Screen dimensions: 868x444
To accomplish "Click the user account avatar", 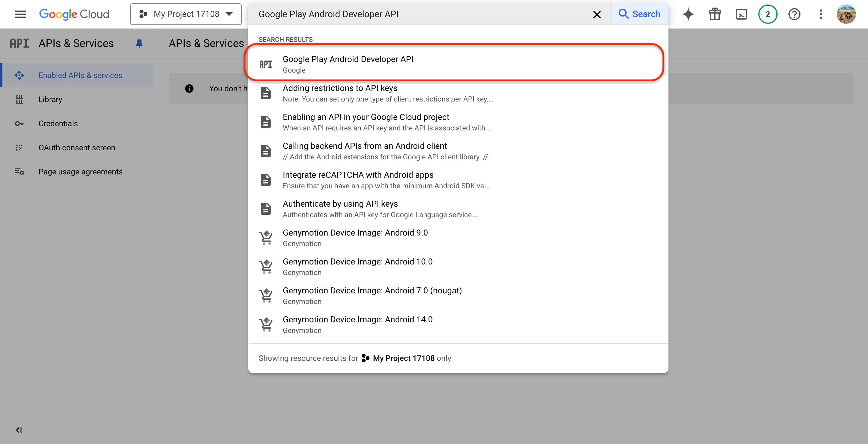I will tap(846, 14).
